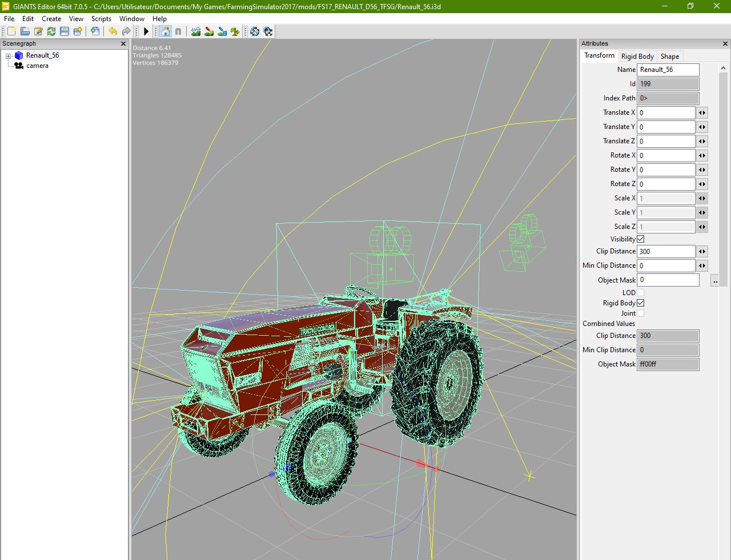Open the Window menu

[x=132, y=19]
